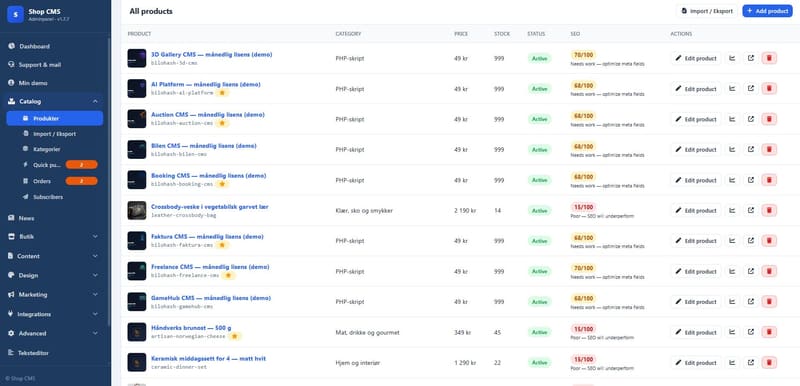The height and width of the screenshot is (386, 800).
Task: Click the top Import / Eksport button
Action: point(707,11)
